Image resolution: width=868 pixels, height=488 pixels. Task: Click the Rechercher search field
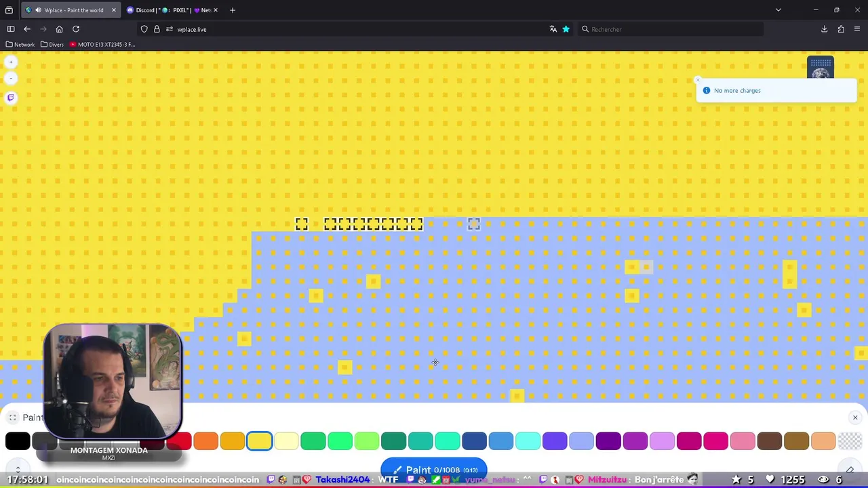coord(670,29)
